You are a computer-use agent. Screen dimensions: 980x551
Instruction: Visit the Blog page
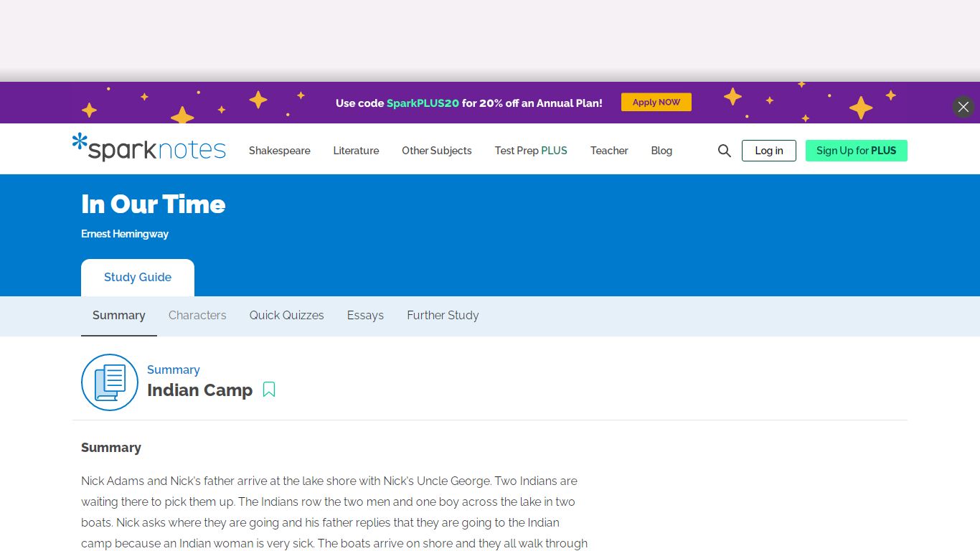pos(661,151)
